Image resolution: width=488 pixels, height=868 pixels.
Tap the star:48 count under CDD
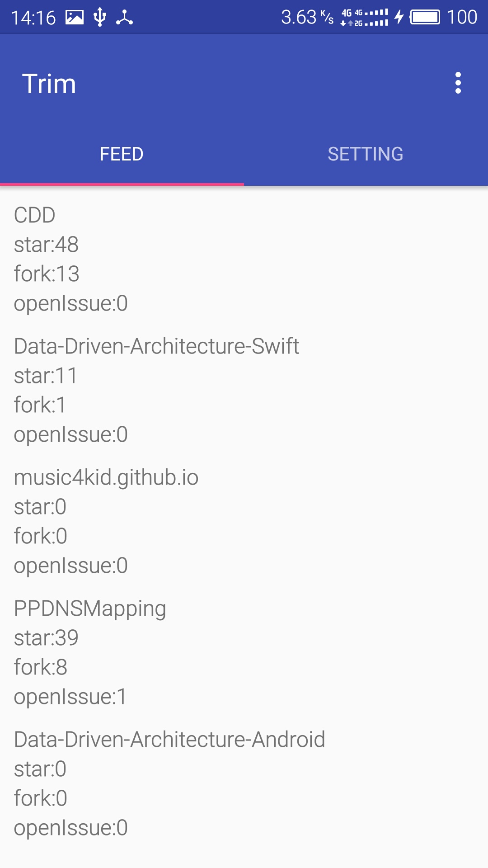(x=46, y=245)
